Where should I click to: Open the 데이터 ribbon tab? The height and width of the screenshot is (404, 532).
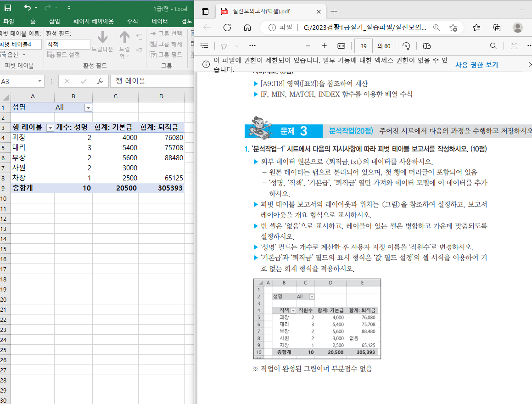click(x=159, y=21)
